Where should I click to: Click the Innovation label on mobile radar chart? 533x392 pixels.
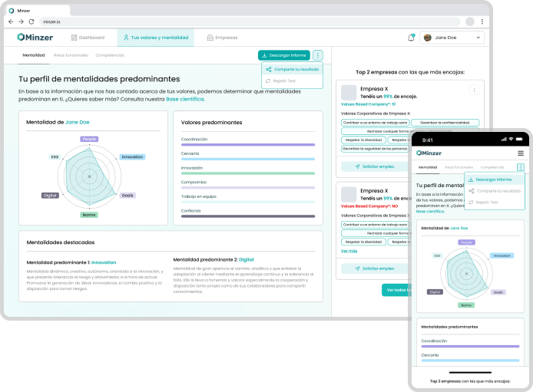(x=502, y=255)
